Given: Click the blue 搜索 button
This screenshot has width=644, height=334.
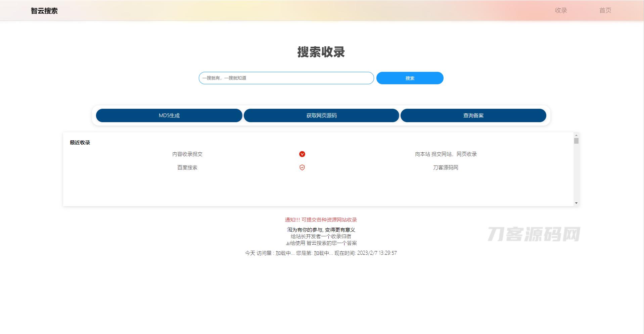Looking at the screenshot, I should point(410,78).
